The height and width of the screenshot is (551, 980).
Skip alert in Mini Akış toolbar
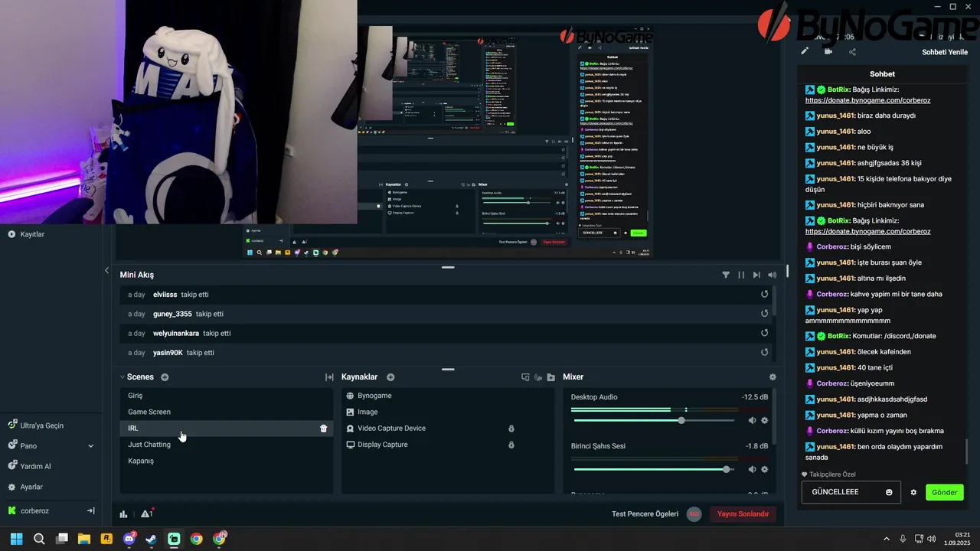tap(756, 275)
